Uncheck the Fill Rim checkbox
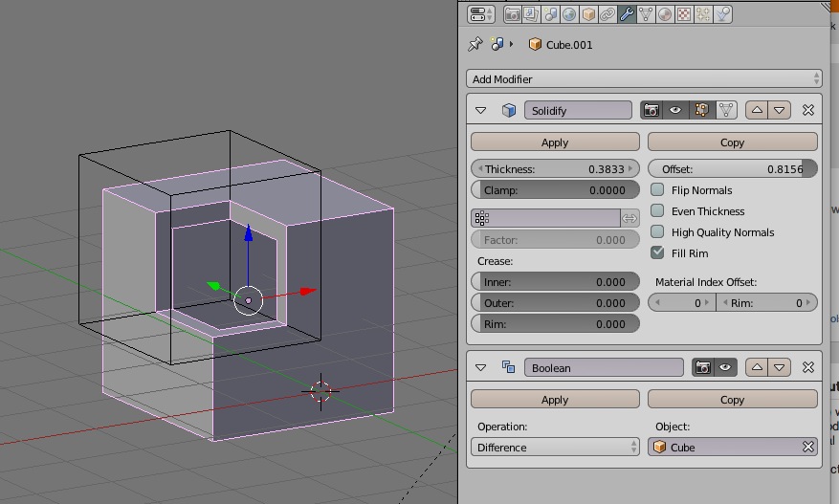This screenshot has height=504, width=839. [657, 252]
